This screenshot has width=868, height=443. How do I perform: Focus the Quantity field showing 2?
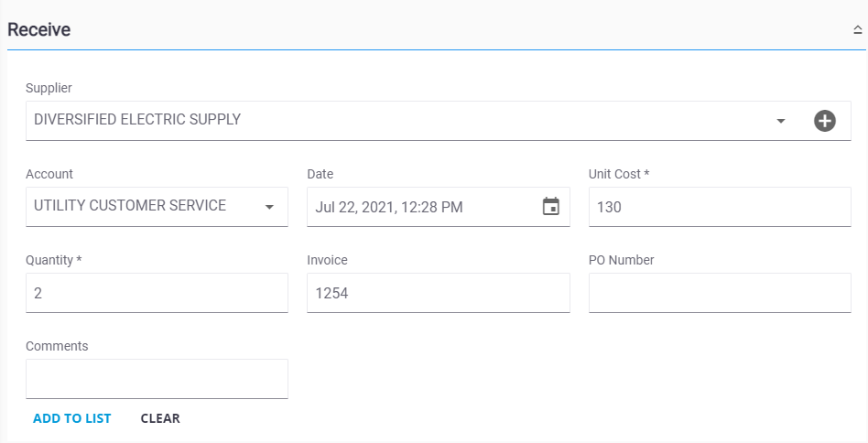[157, 293]
